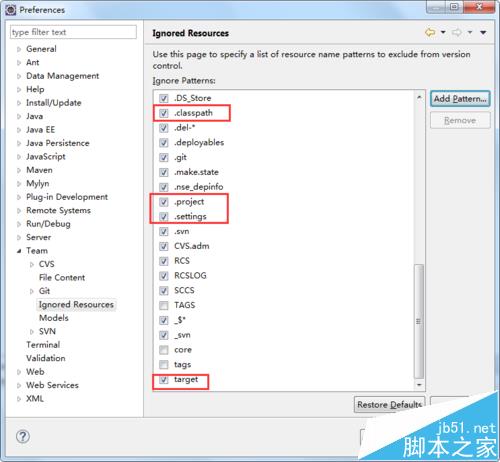Select the Validation category
Screen dimensions: 500x462
click(x=46, y=358)
